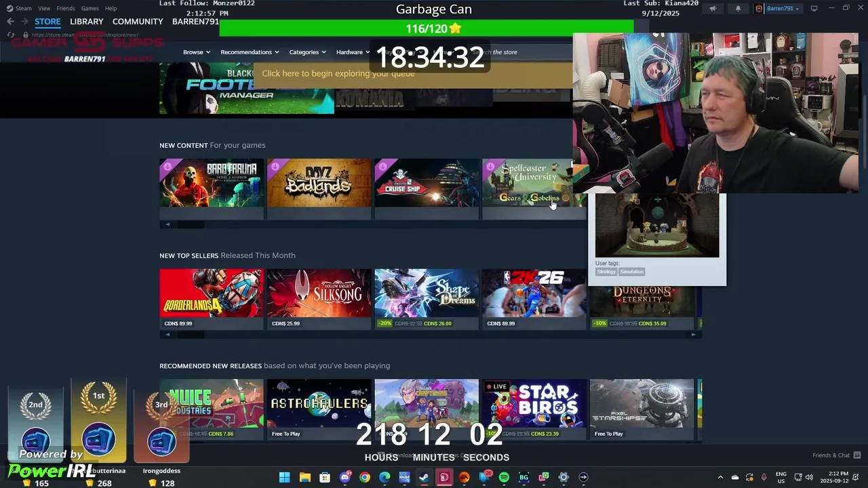868x488 pixels.
Task: Open the Help menu
Action: point(111,8)
